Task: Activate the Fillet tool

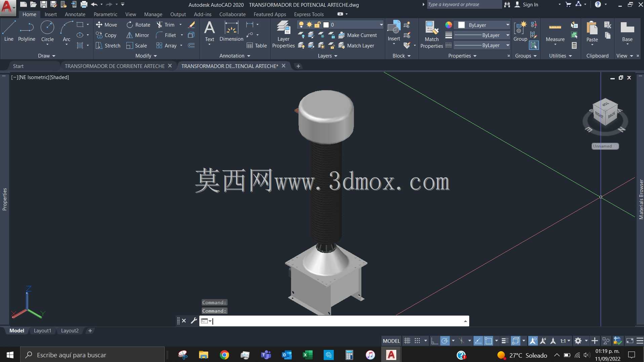Action: click(x=166, y=35)
